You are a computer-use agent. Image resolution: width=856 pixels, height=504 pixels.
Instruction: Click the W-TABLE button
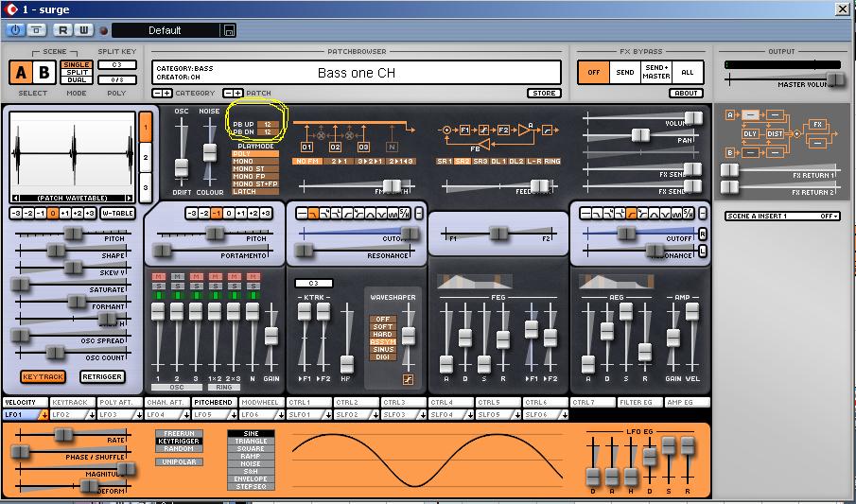pos(118,214)
